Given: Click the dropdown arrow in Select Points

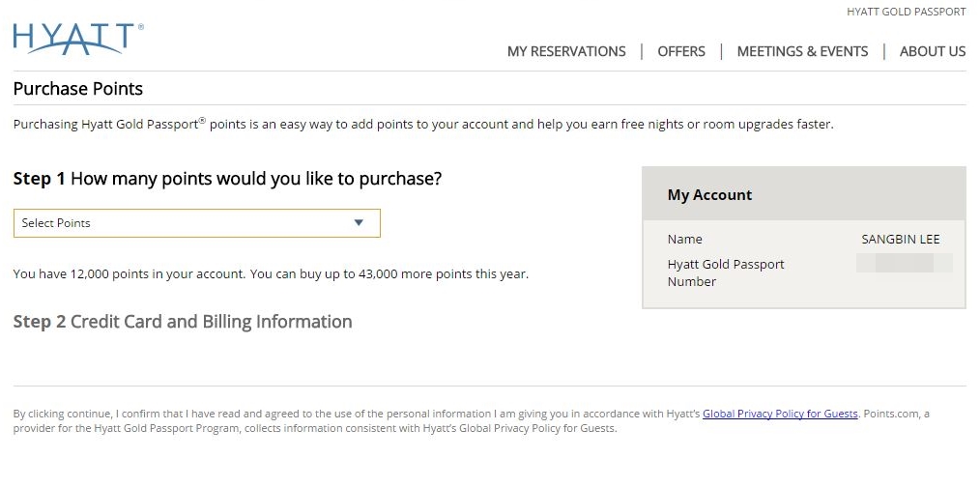Looking at the screenshot, I should 359,222.
